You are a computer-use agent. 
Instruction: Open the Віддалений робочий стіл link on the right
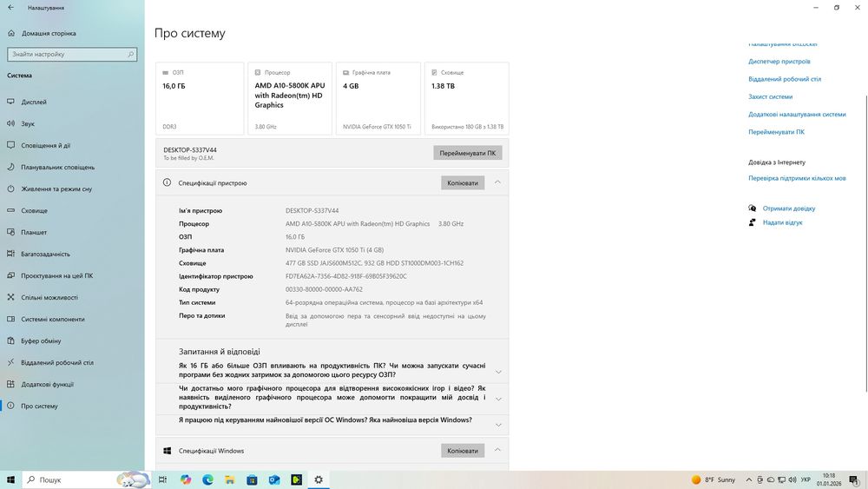pyautogui.click(x=785, y=79)
